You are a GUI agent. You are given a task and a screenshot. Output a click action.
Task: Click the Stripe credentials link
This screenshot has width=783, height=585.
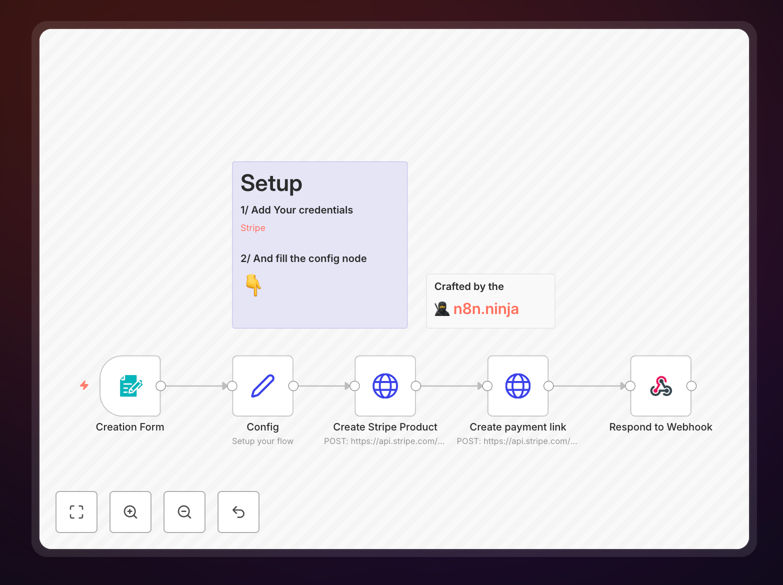(x=253, y=228)
